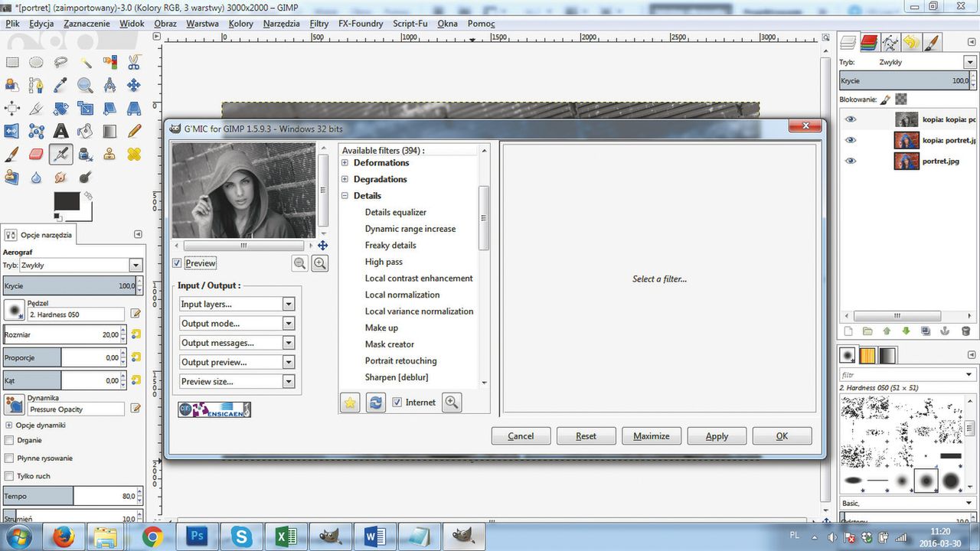Collapse the Details filter category

click(x=345, y=195)
